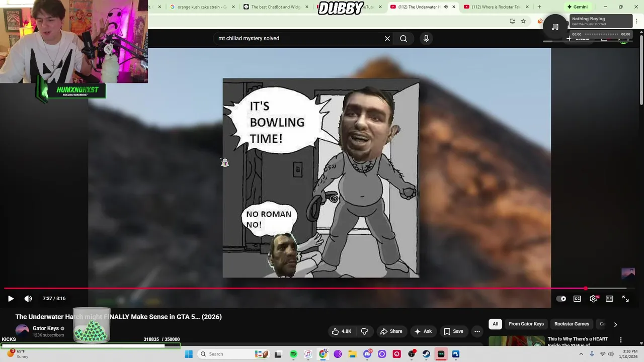Image resolution: width=644 pixels, height=362 pixels.
Task: Enter fullscreen mode for the video
Action: 625,299
